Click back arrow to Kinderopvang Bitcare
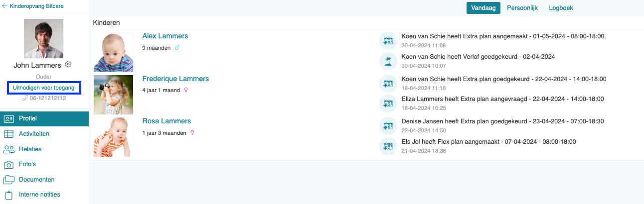Image resolution: width=644 pixels, height=204 pixels. tap(4, 6)
